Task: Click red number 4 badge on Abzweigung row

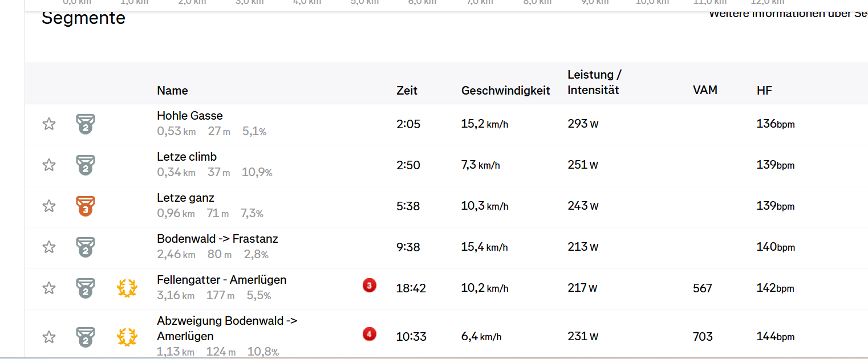Action: (369, 334)
